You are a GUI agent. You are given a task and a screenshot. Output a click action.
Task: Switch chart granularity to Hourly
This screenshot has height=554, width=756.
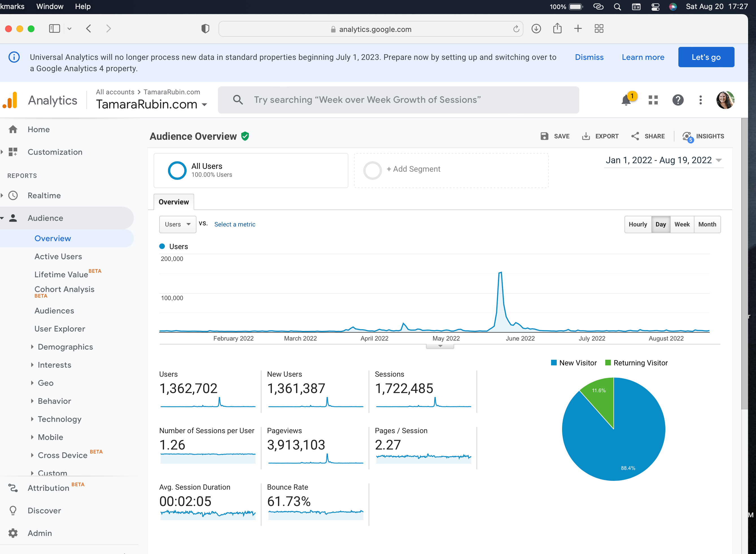(637, 224)
